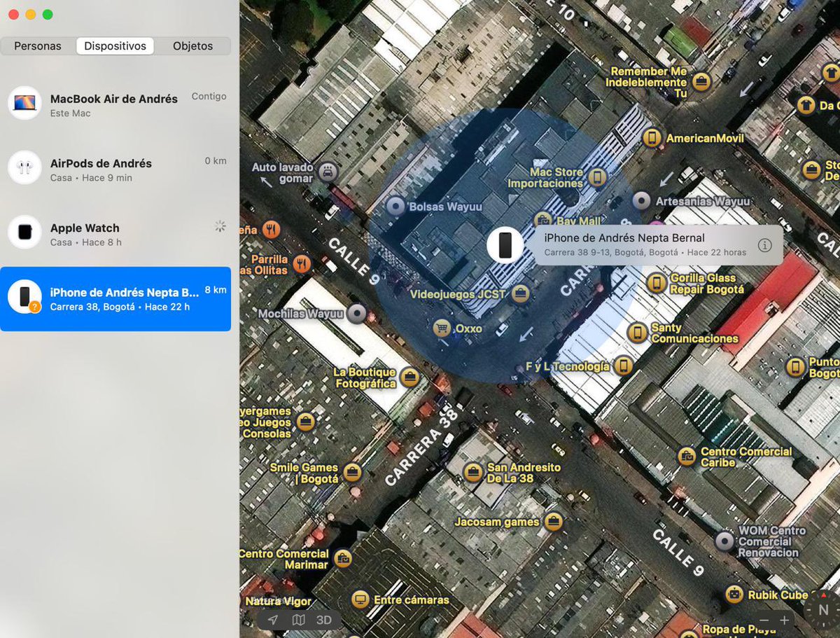Select the Dispositivos tab
Image resolution: width=840 pixels, height=638 pixels.
115,46
